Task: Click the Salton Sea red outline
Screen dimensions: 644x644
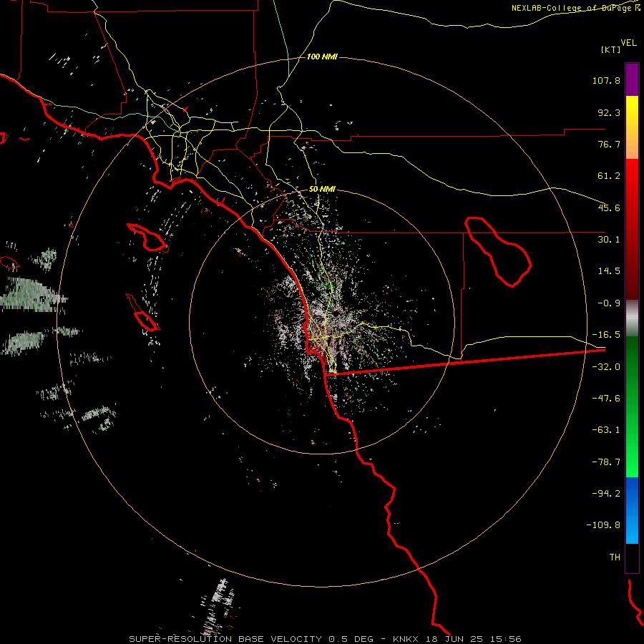Action: coord(497,251)
